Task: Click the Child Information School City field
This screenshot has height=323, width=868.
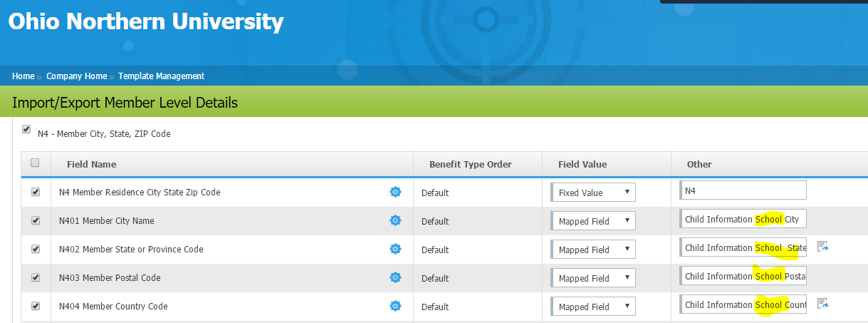Action: 743,219
